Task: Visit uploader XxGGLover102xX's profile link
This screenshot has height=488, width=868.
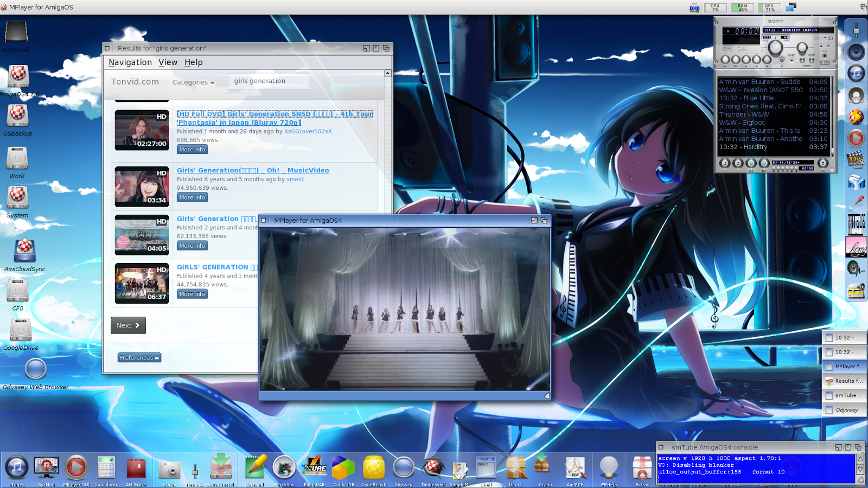Action: click(308, 131)
